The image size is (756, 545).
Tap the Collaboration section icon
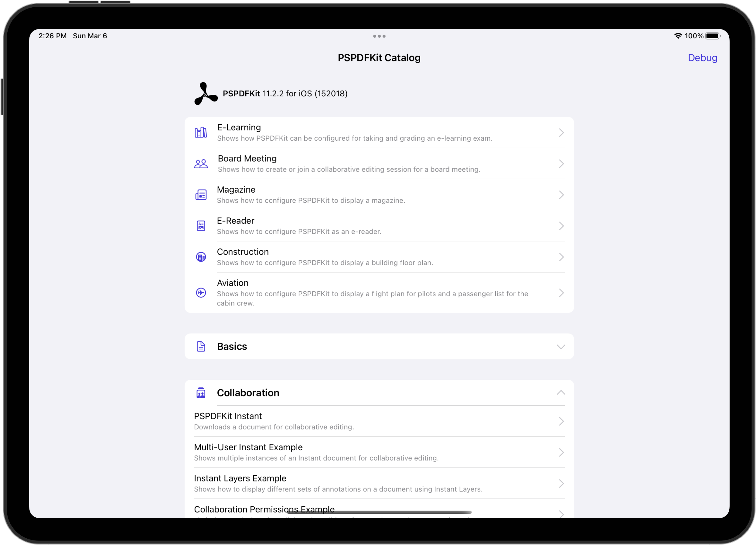click(x=201, y=393)
